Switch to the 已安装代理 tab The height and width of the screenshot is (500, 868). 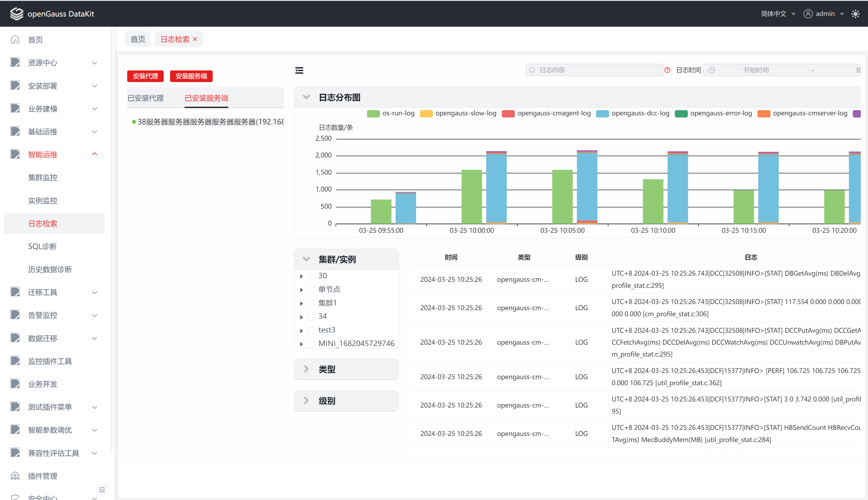coord(145,98)
